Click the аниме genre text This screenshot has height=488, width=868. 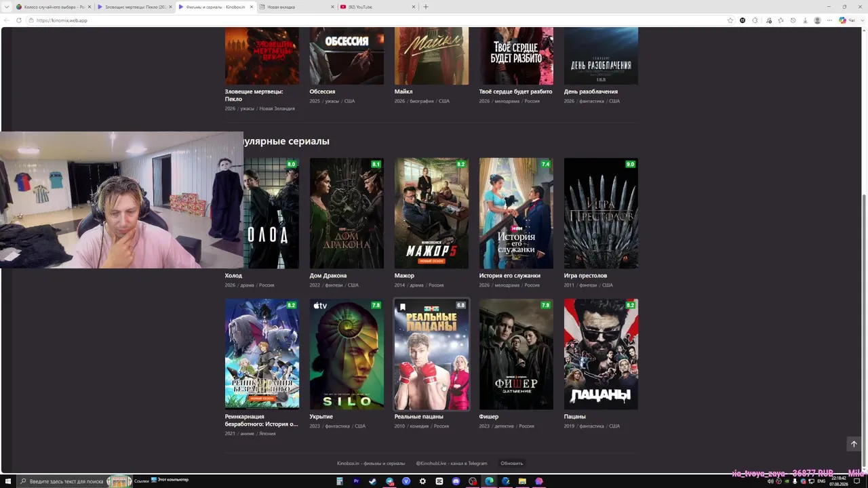(247, 434)
